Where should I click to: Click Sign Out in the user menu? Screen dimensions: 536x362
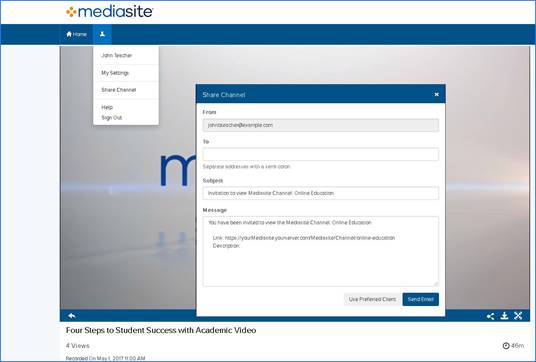112,118
